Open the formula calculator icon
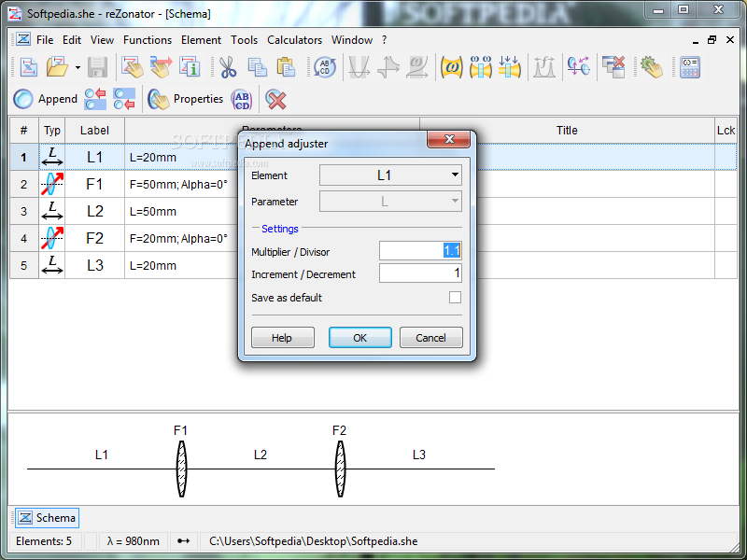 coord(690,67)
